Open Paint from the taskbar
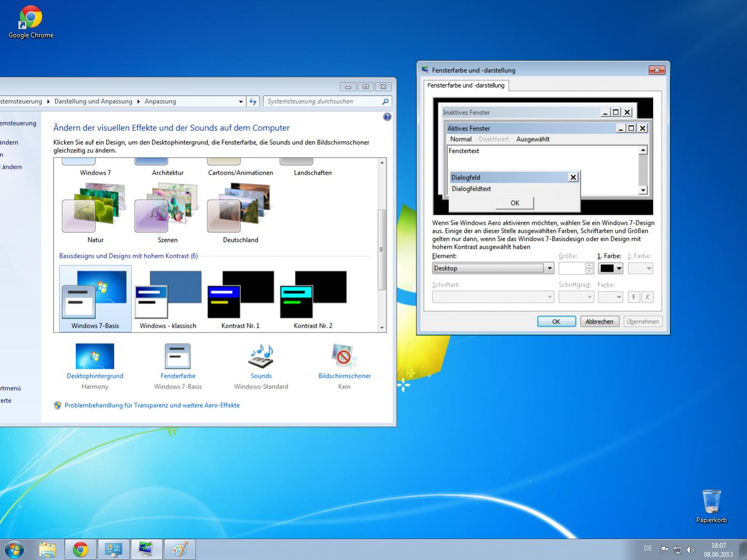Screen dimensions: 747x560 179,549
